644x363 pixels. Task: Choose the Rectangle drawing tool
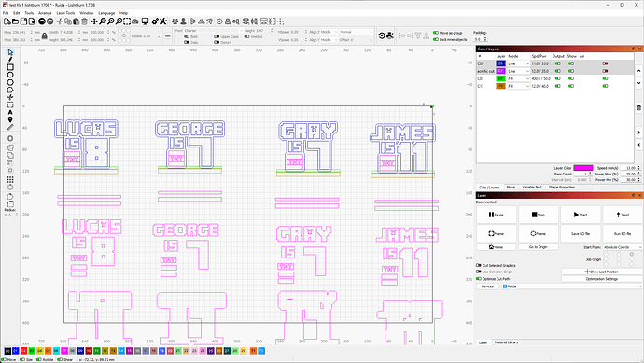(10, 67)
